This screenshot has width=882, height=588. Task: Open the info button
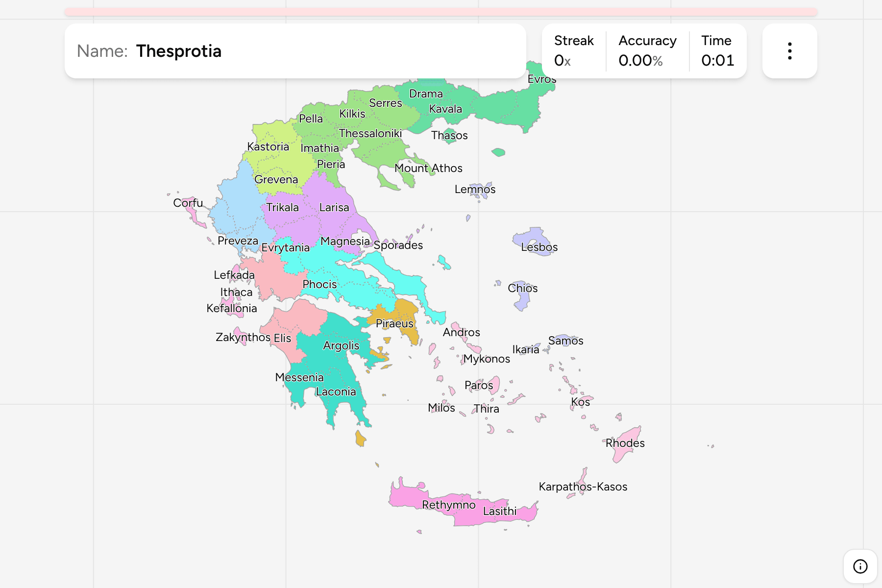(x=860, y=566)
